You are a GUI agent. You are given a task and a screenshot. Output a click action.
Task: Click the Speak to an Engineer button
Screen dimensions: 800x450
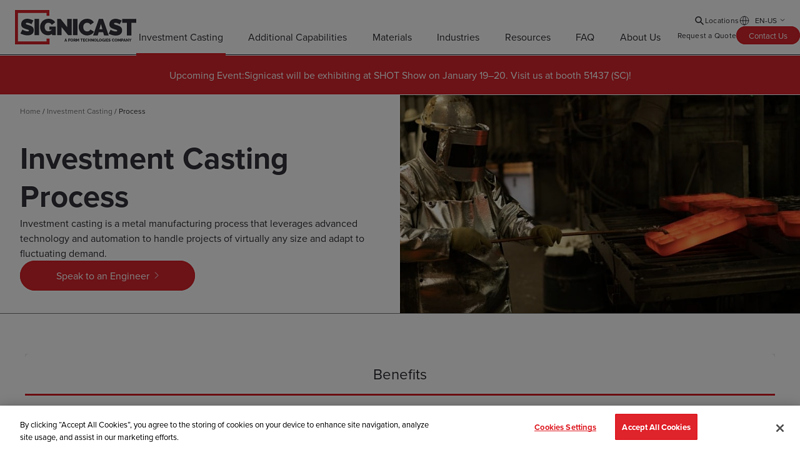point(107,276)
